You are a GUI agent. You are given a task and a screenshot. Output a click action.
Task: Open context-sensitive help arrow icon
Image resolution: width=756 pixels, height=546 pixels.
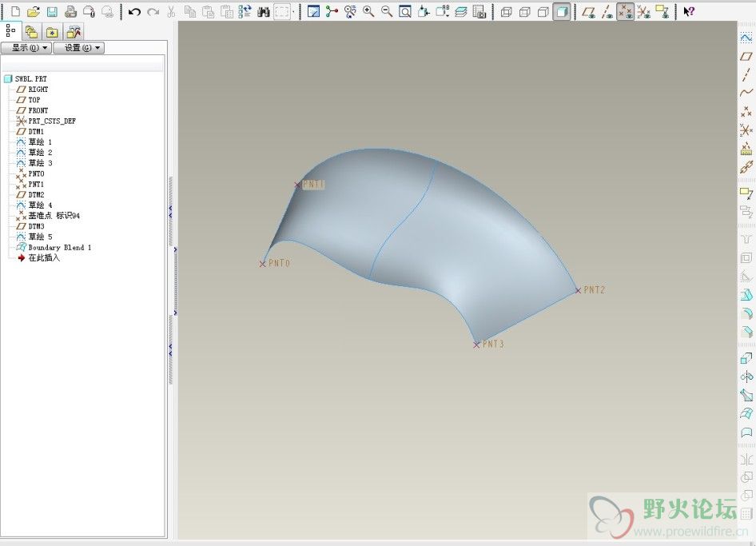(689, 11)
